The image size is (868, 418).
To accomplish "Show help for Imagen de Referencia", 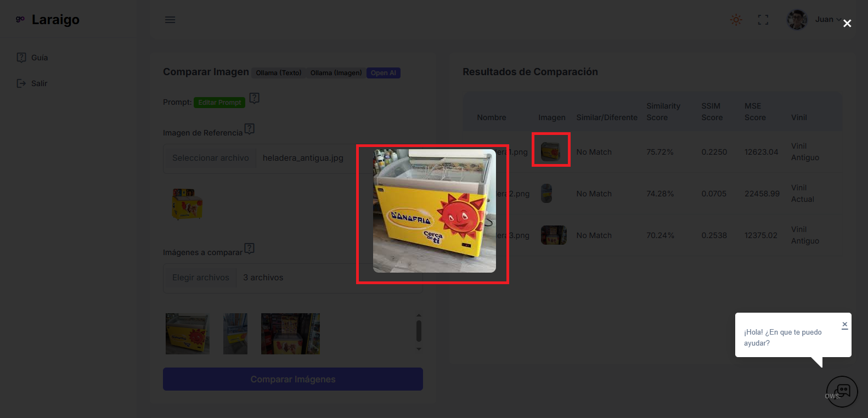I will point(249,129).
